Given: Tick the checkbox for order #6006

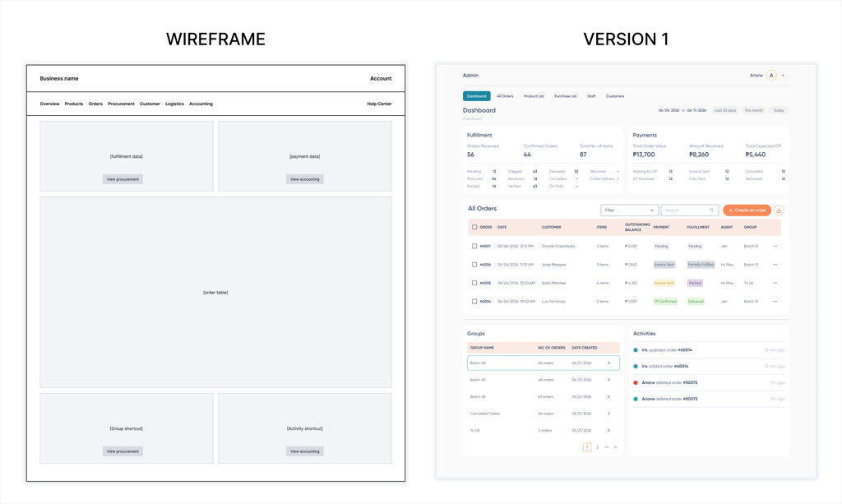Looking at the screenshot, I should coord(474,265).
